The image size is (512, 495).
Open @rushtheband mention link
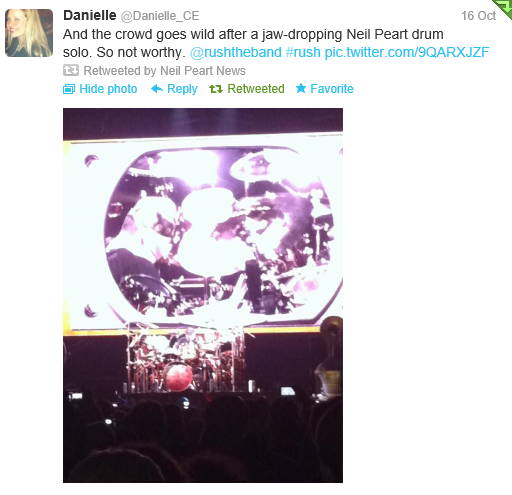[x=236, y=52]
